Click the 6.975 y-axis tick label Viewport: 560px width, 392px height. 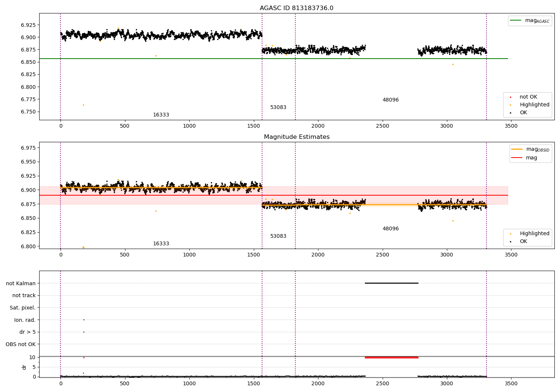tap(28, 148)
